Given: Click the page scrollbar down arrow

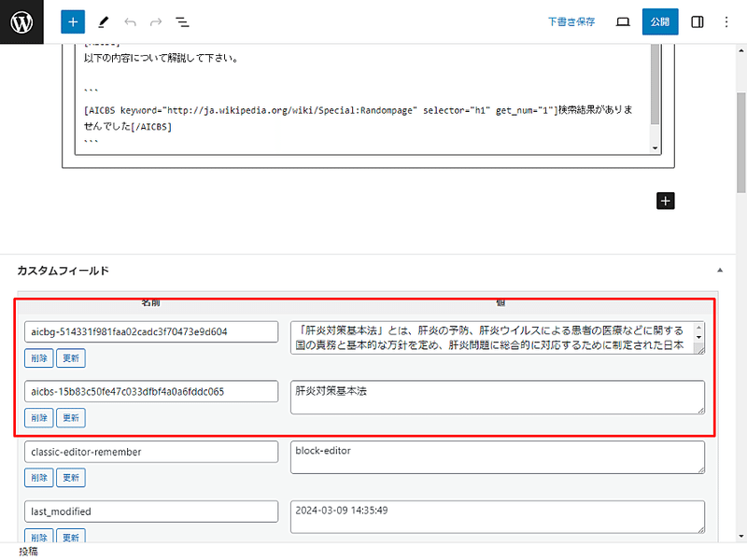Looking at the screenshot, I should (x=741, y=537).
